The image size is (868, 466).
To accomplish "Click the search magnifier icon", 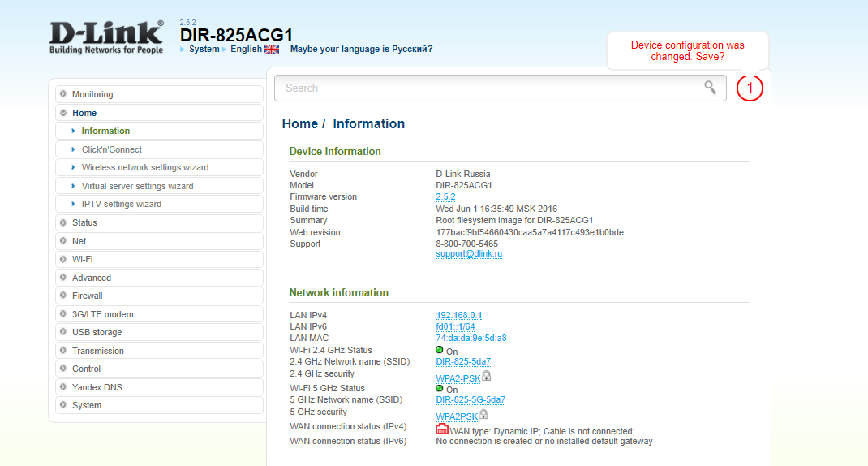I will (x=710, y=88).
